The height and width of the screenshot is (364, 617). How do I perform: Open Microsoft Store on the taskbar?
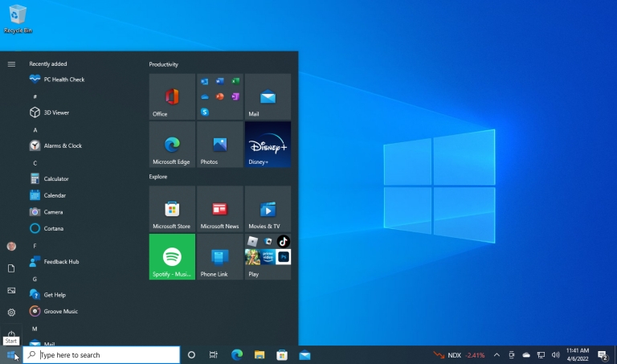click(x=282, y=355)
